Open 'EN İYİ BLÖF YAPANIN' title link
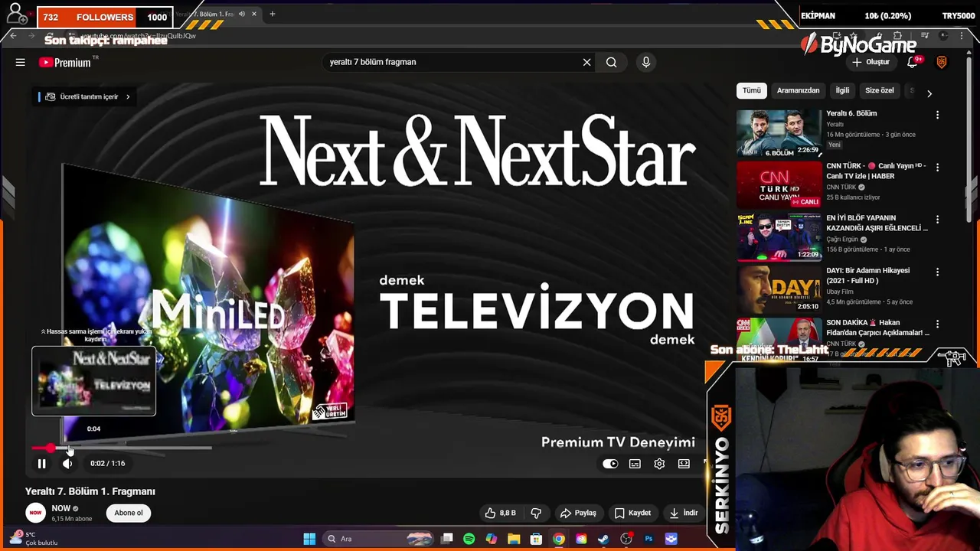Image resolution: width=980 pixels, height=551 pixels. click(x=877, y=223)
